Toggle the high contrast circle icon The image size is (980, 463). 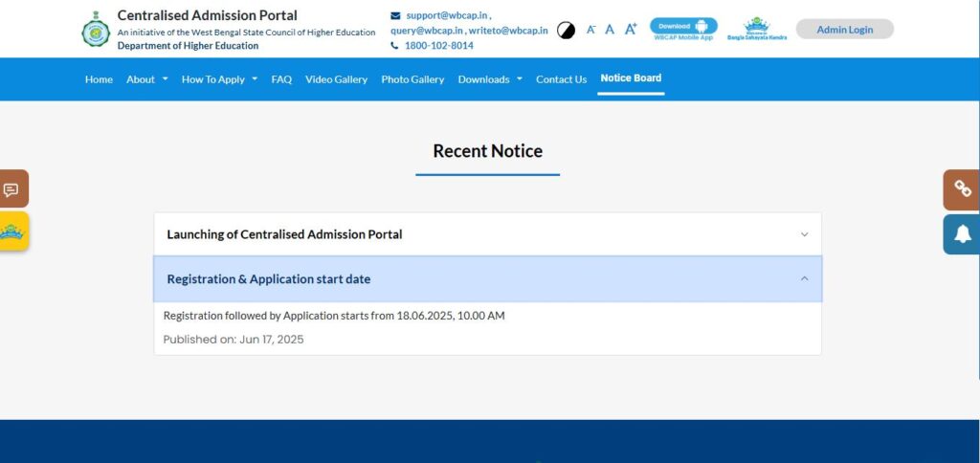tap(566, 30)
